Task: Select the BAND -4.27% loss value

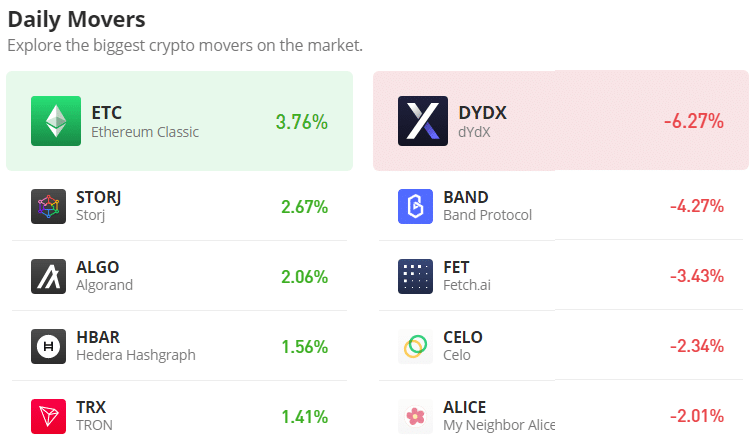Action: coord(697,206)
